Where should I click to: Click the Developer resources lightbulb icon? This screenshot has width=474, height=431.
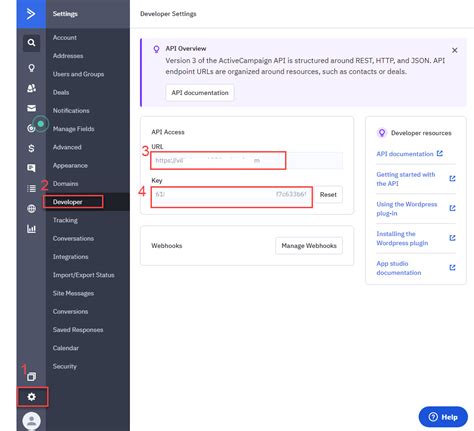382,133
